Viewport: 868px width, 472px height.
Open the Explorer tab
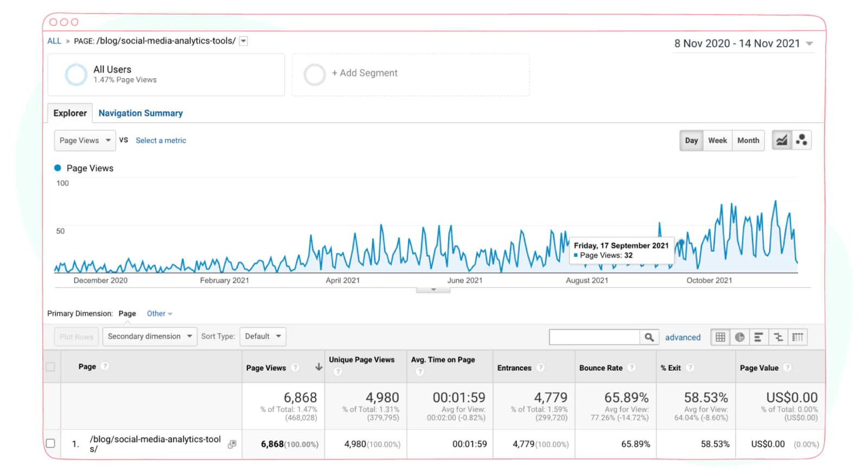point(70,113)
